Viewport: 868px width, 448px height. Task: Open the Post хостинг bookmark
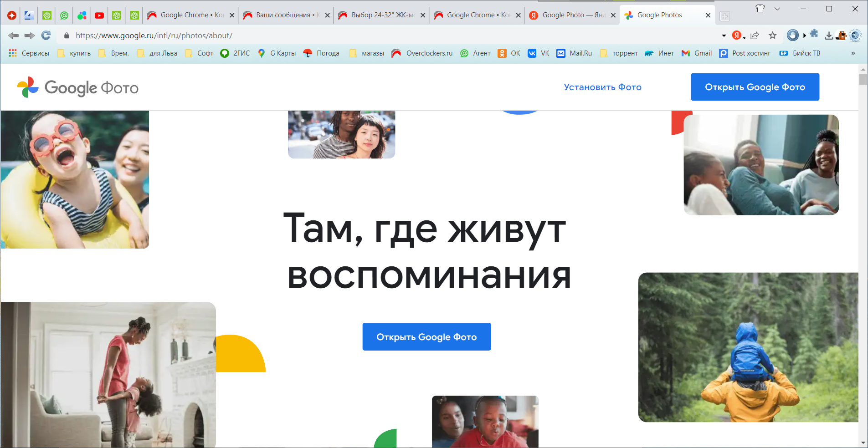745,53
